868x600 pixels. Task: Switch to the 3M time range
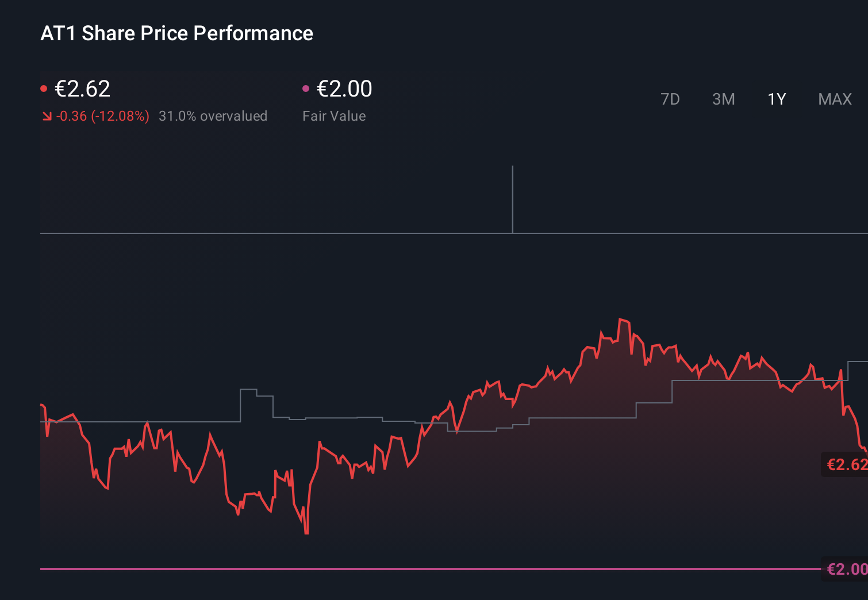[x=723, y=99]
